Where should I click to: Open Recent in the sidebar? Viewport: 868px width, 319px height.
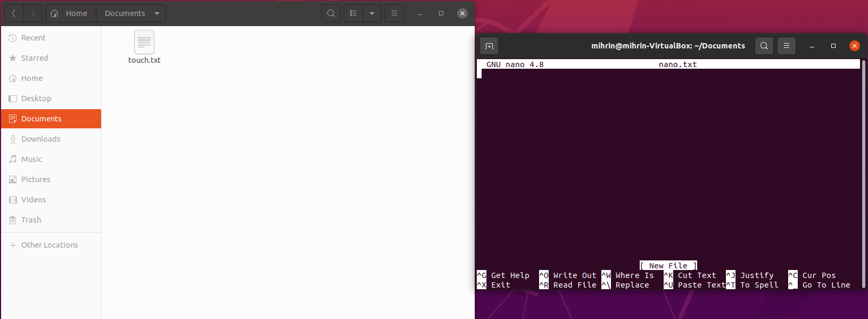pyautogui.click(x=33, y=38)
